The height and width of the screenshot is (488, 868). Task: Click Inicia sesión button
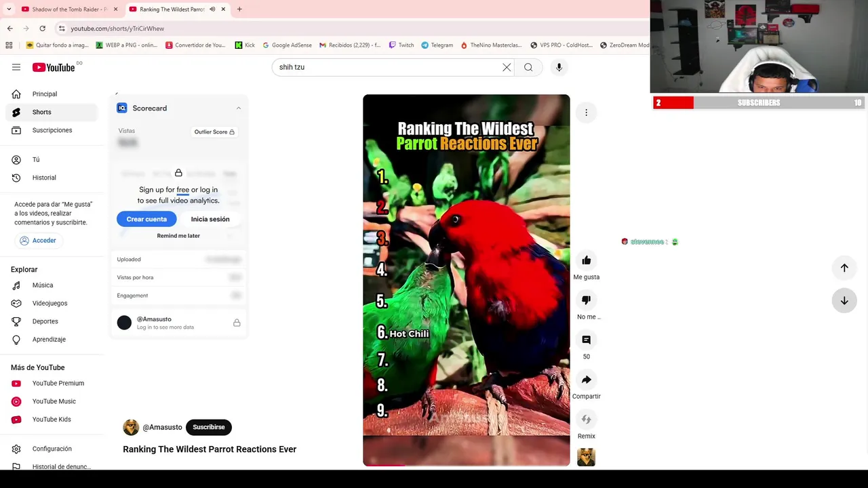[x=210, y=219]
